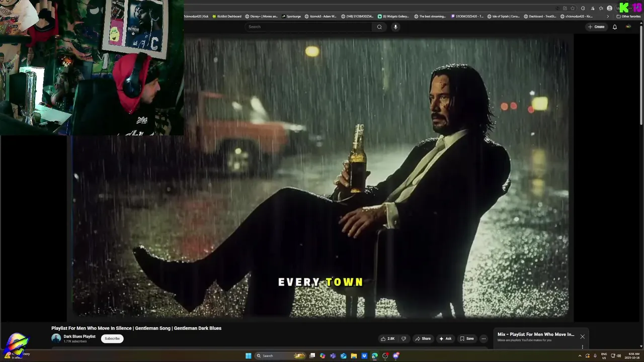Open the Dark Blues Playlist channel name link
644x362 pixels.
[79, 336]
